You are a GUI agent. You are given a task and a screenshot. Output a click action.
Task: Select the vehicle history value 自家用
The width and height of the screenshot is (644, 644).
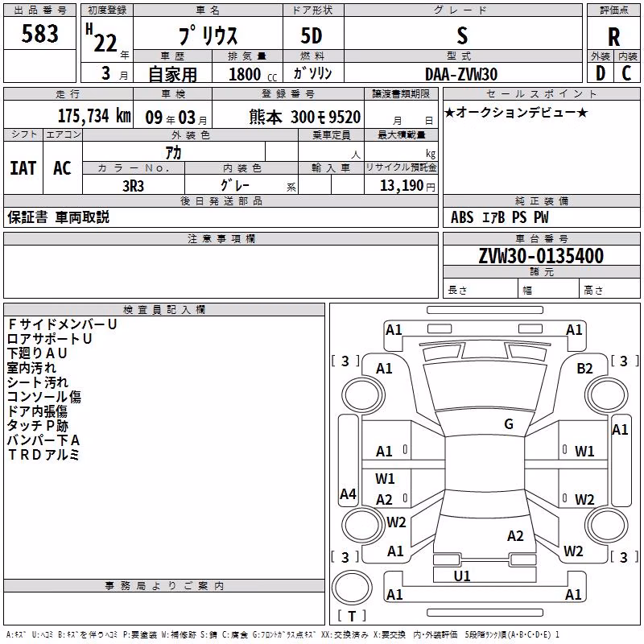172,74
